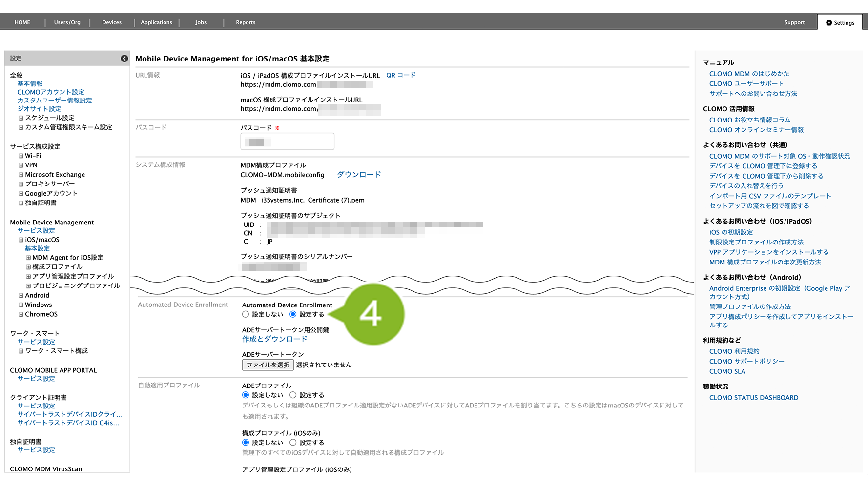
Task: Click the QR コード link
Action: 401,75
